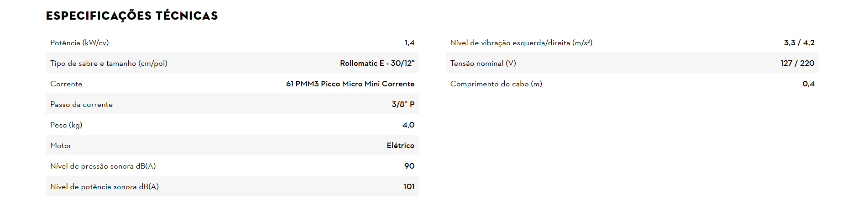The width and height of the screenshot is (868, 207).
Task: Select the 101 sound power value
Action: (408, 186)
